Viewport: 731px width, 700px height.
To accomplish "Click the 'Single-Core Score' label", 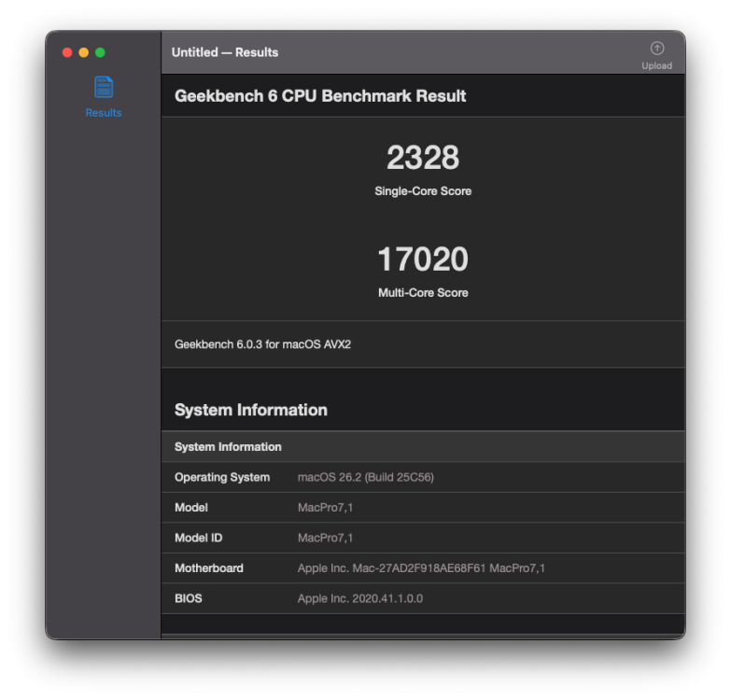I will [423, 191].
